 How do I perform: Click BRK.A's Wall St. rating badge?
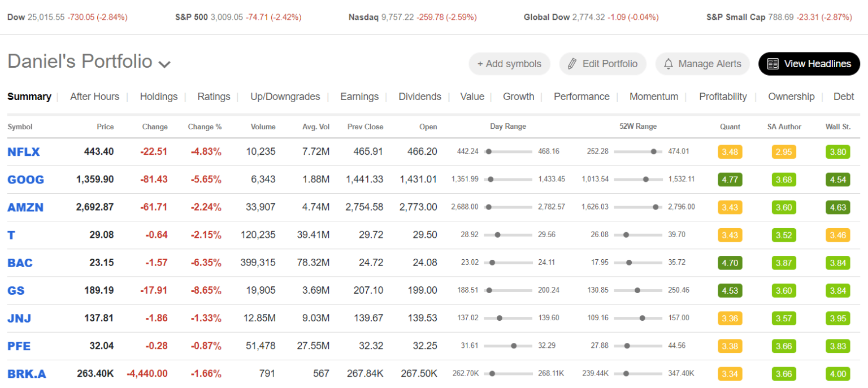point(838,373)
